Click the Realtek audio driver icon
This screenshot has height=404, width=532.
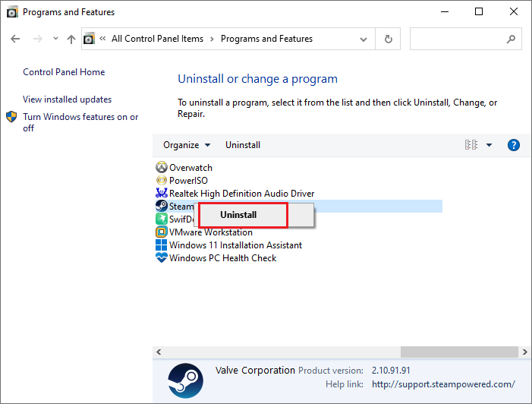pyautogui.click(x=162, y=193)
